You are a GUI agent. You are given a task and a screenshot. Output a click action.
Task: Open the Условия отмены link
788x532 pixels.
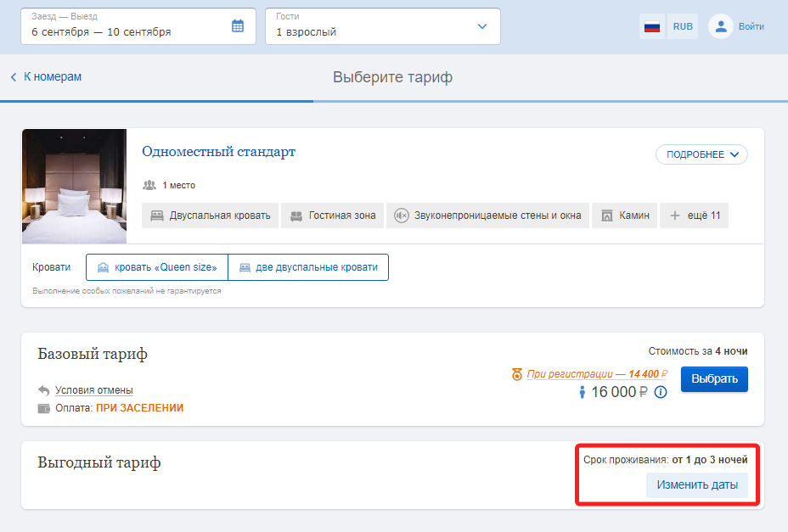(94, 390)
